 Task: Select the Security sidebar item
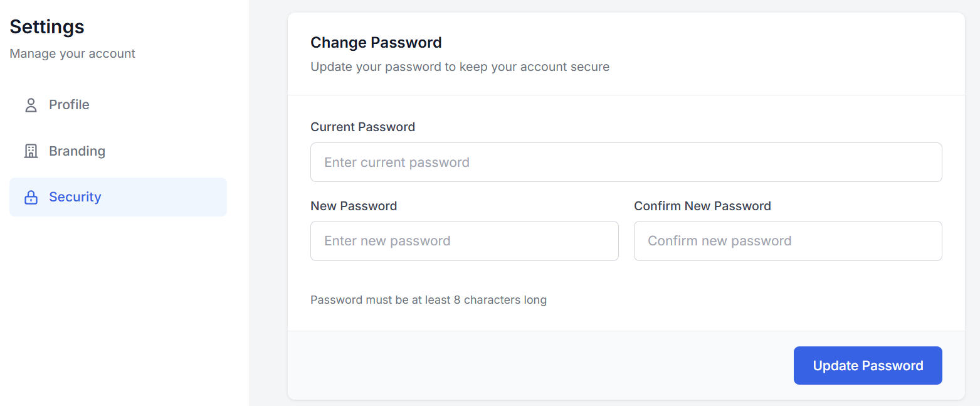coord(75,197)
